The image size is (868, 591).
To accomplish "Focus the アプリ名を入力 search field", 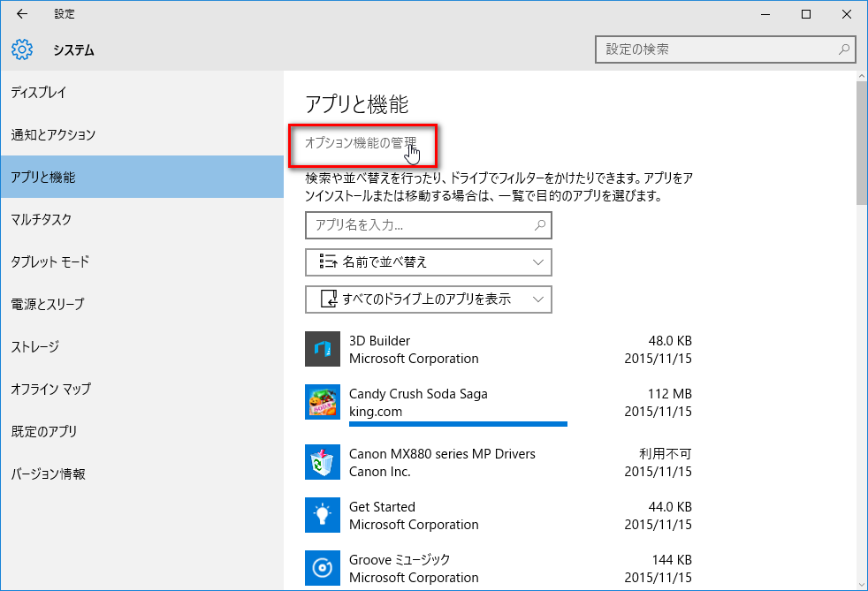I will pyautogui.click(x=429, y=225).
